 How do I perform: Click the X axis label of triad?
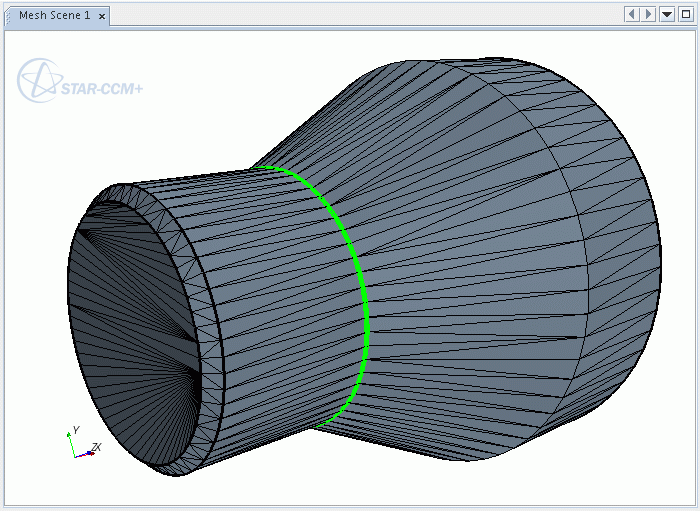(x=97, y=448)
